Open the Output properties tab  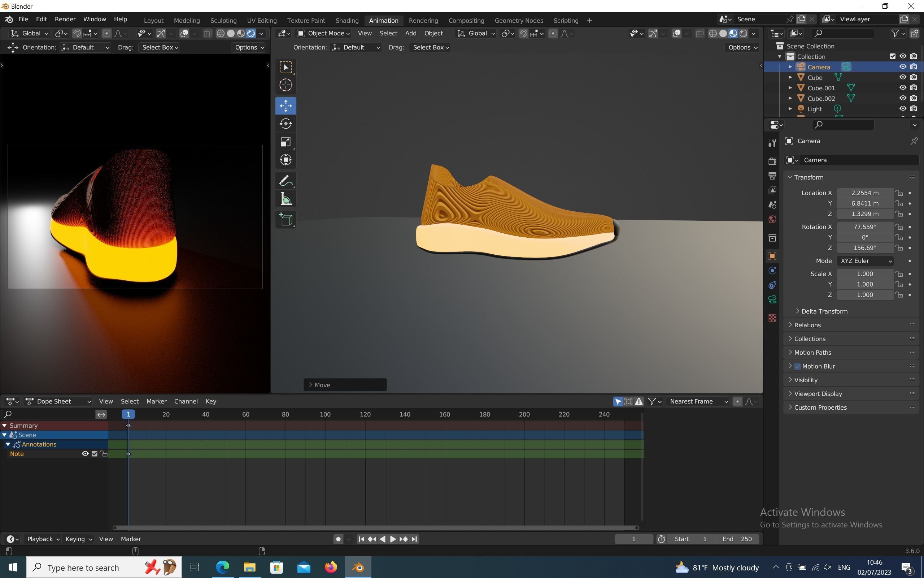point(772,176)
